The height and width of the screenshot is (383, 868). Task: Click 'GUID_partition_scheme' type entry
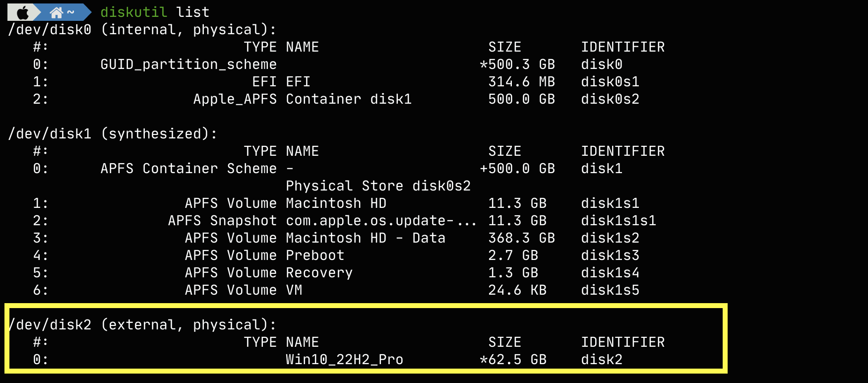point(188,64)
